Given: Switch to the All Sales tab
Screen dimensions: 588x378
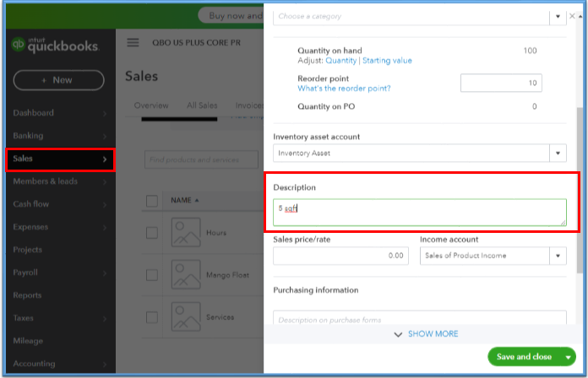Looking at the screenshot, I should point(202,105).
